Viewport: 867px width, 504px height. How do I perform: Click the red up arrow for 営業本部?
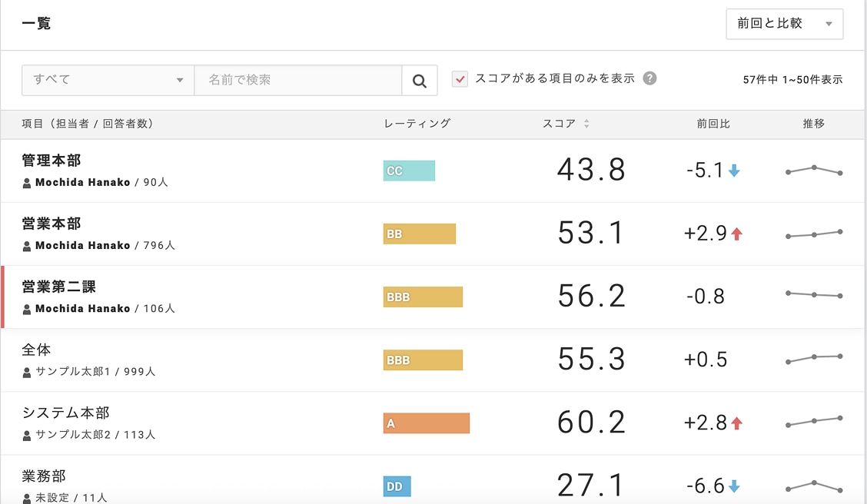pyautogui.click(x=736, y=234)
